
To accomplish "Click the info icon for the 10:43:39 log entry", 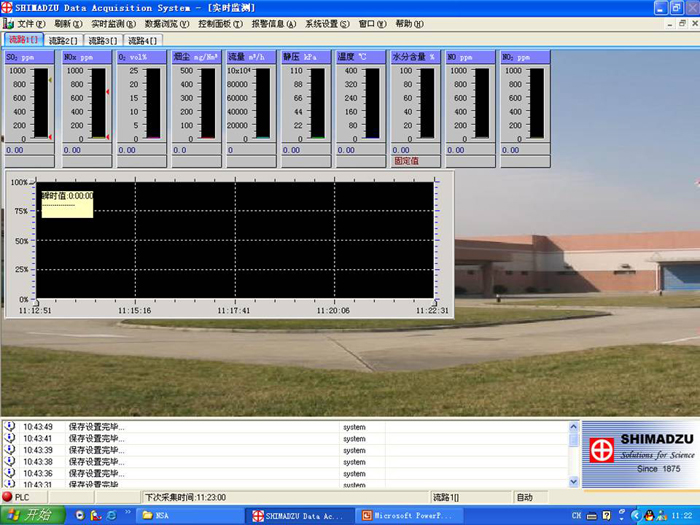I will tap(9, 451).
